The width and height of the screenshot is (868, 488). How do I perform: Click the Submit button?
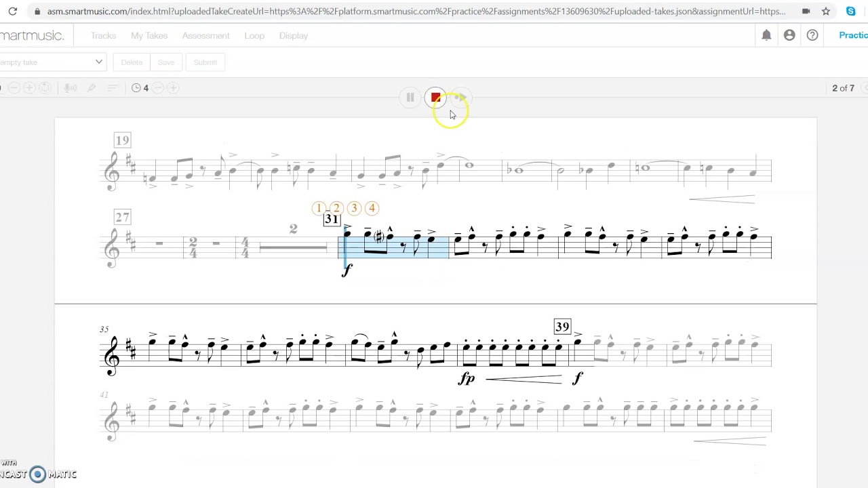click(205, 62)
